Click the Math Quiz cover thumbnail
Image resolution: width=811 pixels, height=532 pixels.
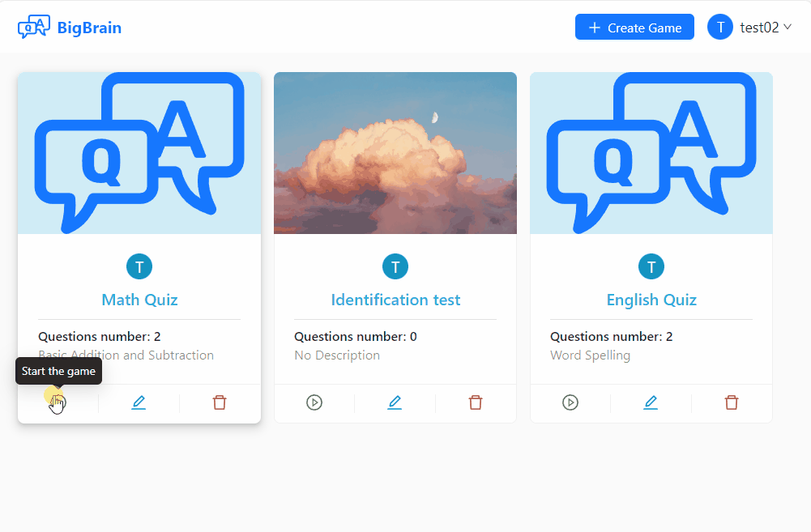139,153
